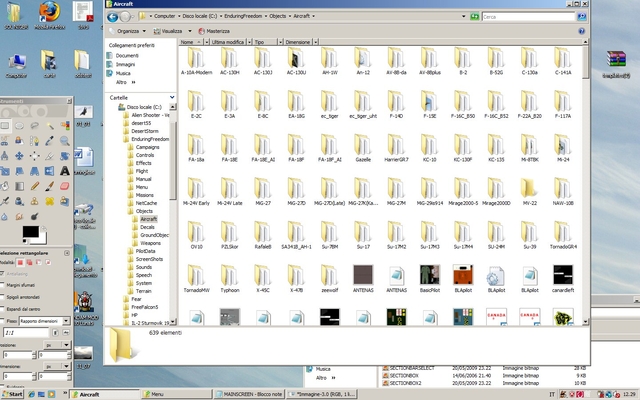Viewport: 640px width, 400px height.
Task: Collapse the Cartelle folders pane chevron
Action: [172, 97]
